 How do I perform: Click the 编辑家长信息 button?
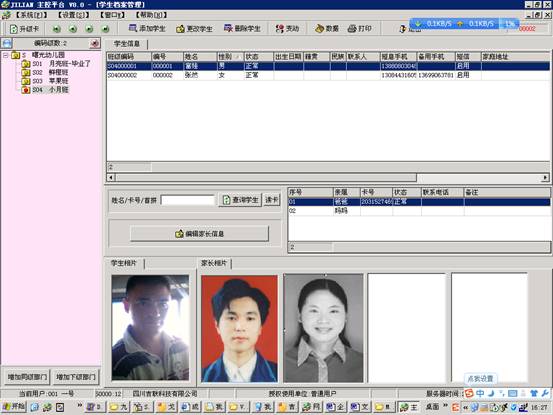click(199, 233)
